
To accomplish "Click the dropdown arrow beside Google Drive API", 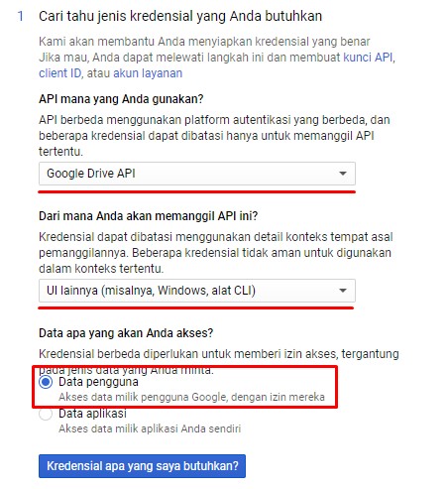I will click(343, 174).
